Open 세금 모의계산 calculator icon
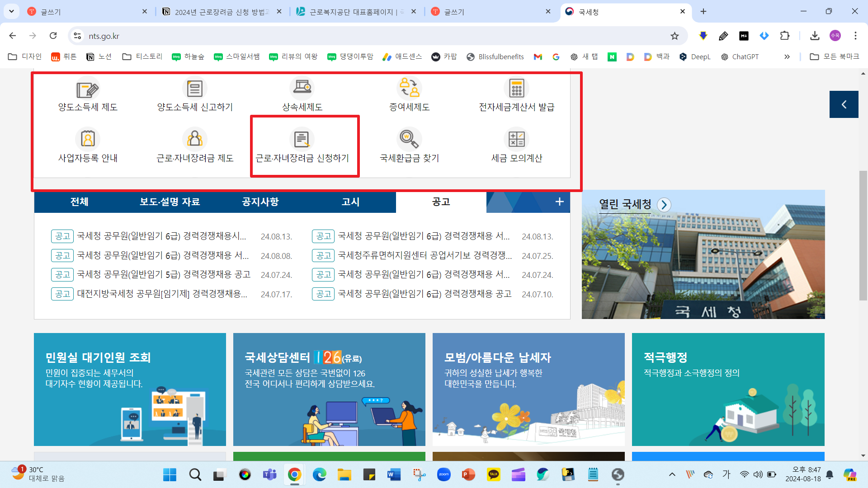Screen dimensions: 868x488 tap(516, 139)
